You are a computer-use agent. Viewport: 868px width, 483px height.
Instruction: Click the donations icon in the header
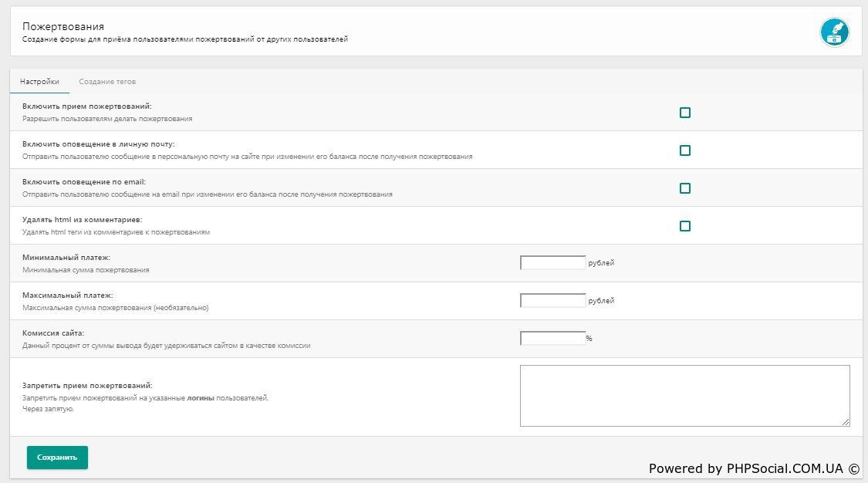[x=834, y=32]
